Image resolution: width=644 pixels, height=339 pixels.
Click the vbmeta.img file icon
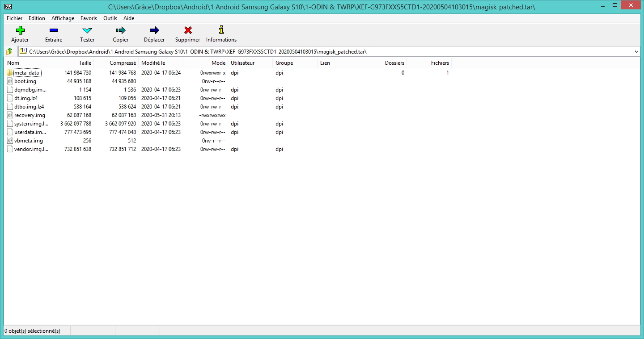tap(10, 141)
